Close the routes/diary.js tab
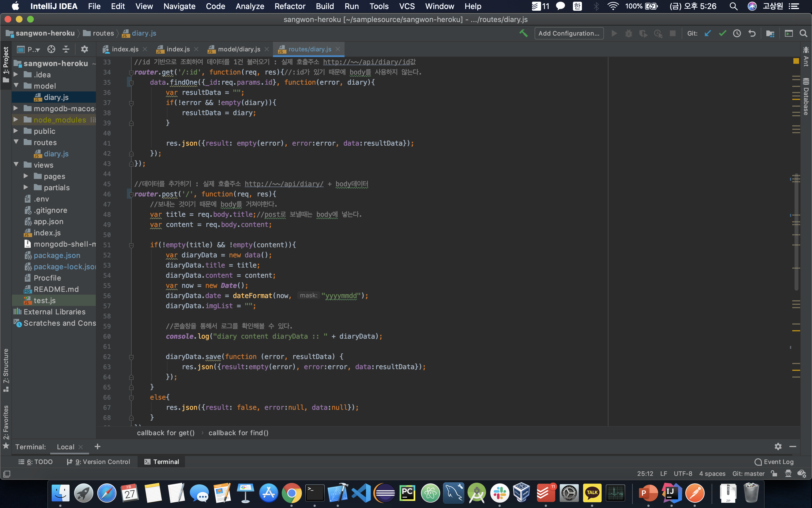812x508 pixels. 338,49
